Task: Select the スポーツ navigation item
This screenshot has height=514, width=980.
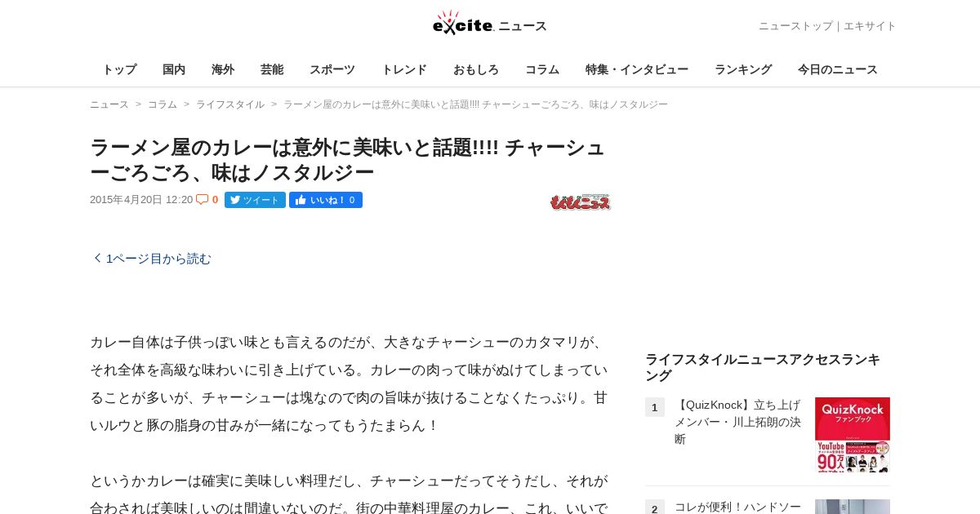Action: 332,69
